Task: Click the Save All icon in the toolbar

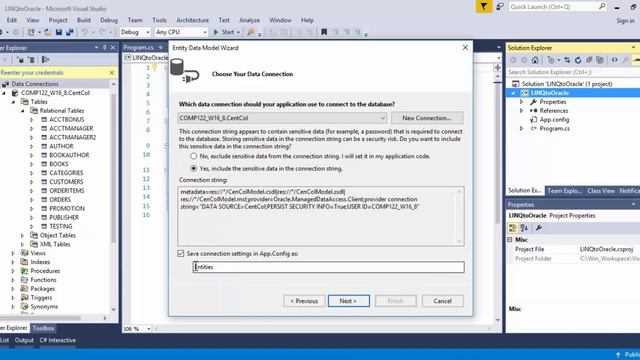Action: 70,32
